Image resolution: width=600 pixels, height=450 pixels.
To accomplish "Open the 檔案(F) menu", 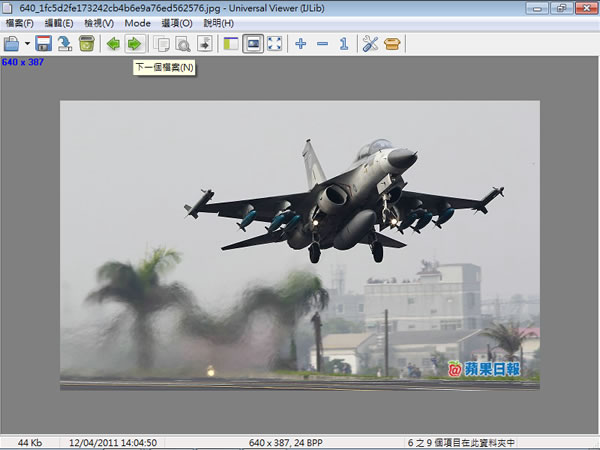I will tap(20, 23).
